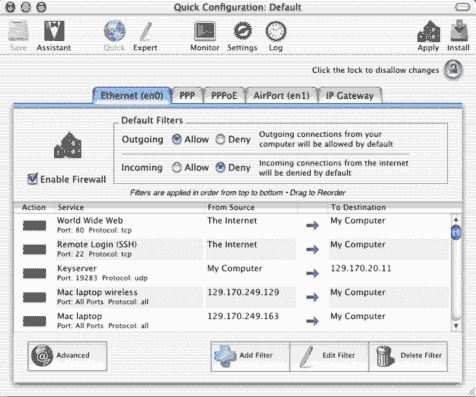The image size is (476, 397).
Task: Click the toolbar toggle pill in the title bar
Action: click(463, 7)
